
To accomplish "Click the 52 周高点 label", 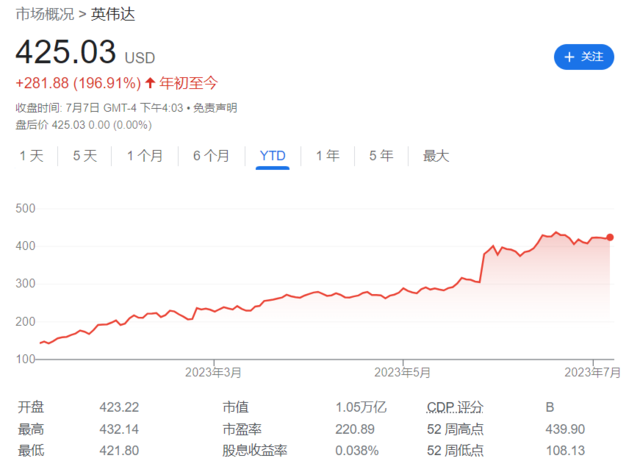I will (455, 429).
